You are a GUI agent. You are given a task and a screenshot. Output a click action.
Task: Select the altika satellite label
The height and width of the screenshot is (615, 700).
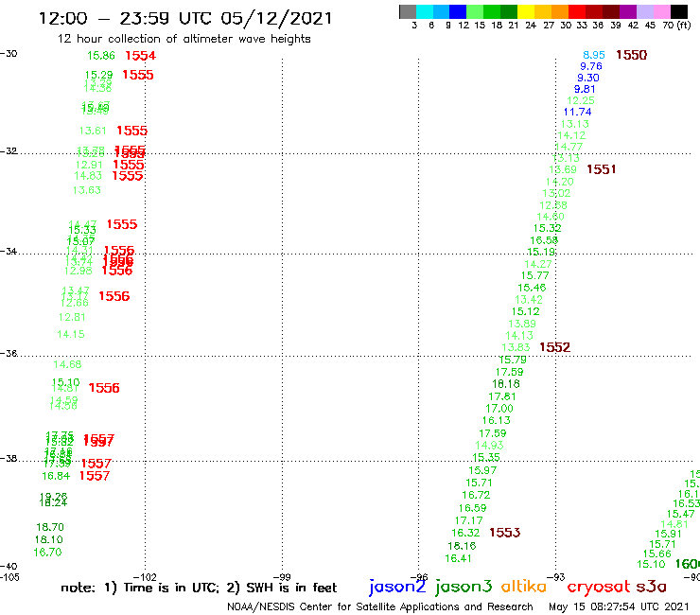click(524, 586)
